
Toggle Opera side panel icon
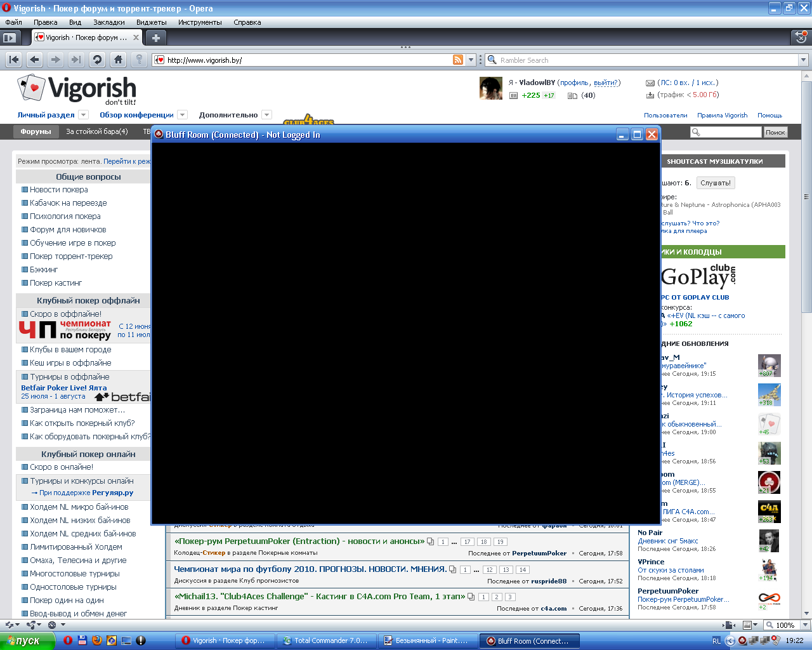9,37
